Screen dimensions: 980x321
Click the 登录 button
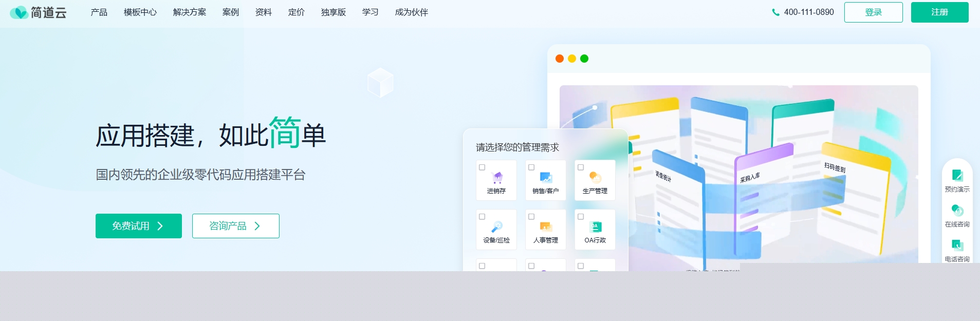[x=874, y=12]
